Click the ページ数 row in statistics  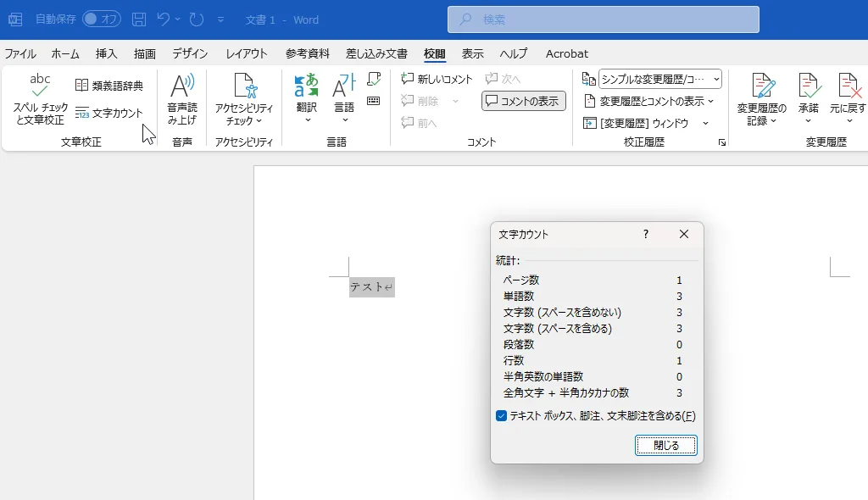point(593,281)
